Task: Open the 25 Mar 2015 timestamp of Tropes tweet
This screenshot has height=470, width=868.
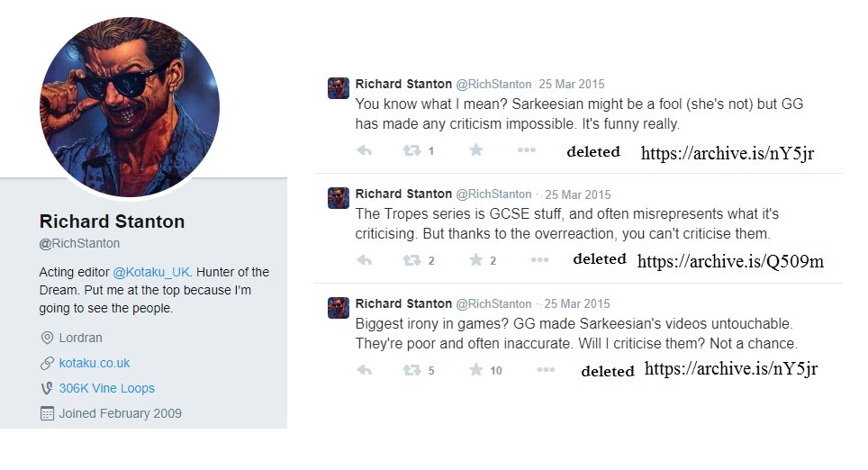Action: pos(577,194)
